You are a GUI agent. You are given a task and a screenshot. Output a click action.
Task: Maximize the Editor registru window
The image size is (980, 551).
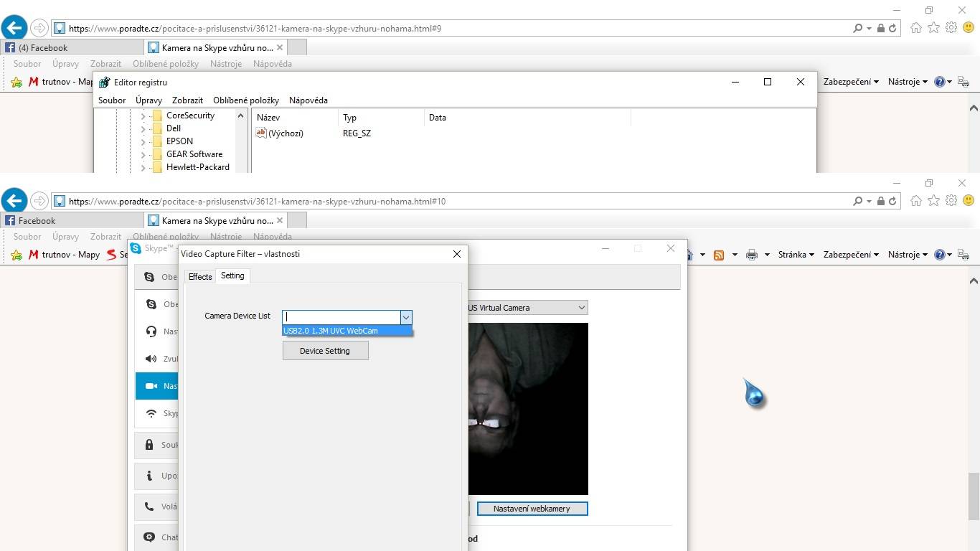click(x=768, y=82)
